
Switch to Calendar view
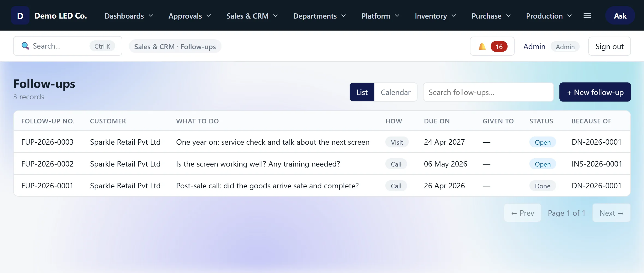tap(396, 92)
